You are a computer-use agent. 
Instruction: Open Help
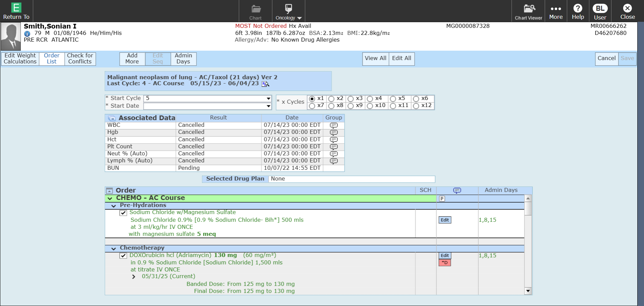coord(578,11)
